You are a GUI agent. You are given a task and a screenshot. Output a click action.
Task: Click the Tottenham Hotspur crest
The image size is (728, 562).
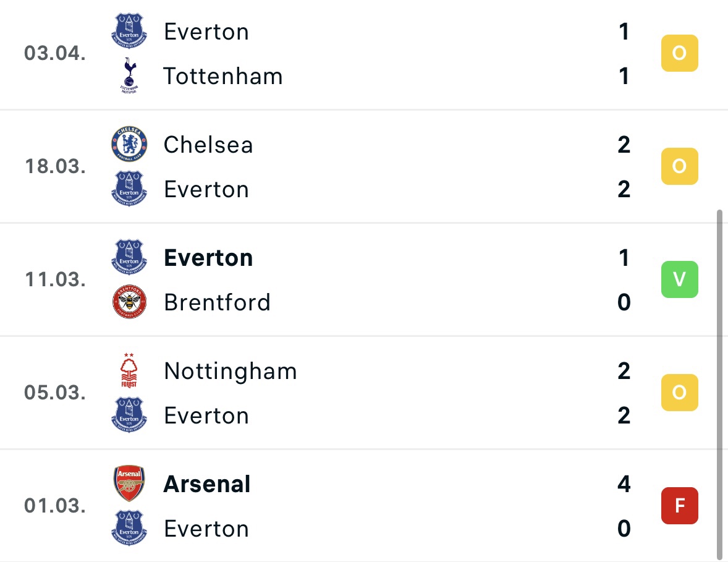pyautogui.click(x=129, y=75)
